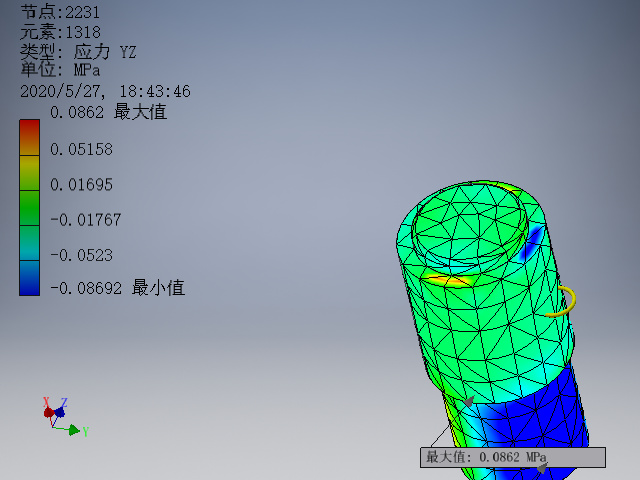Click the 最大值: 0.0862 MPa probe label
The image size is (640, 480).
513,458
